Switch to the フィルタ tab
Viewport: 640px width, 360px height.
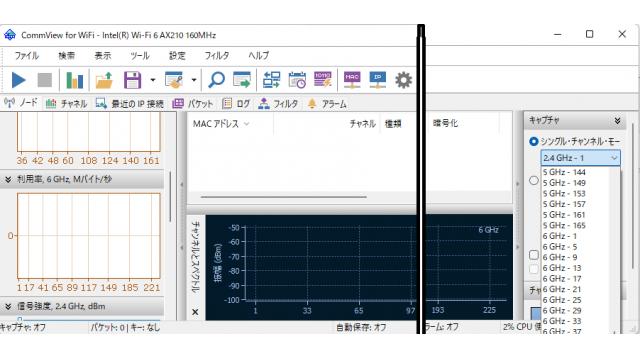278,104
